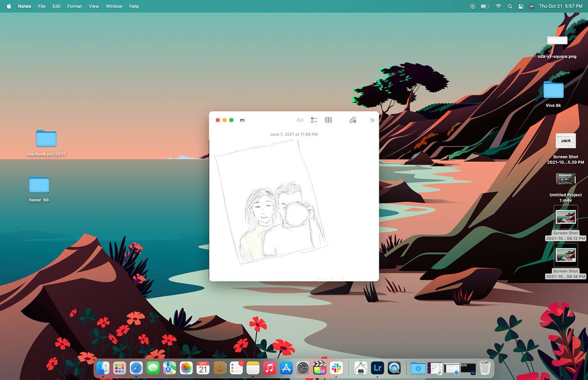The height and width of the screenshot is (380, 588).
Task: Launch Final Cut Pro from the Dock
Action: (319, 368)
